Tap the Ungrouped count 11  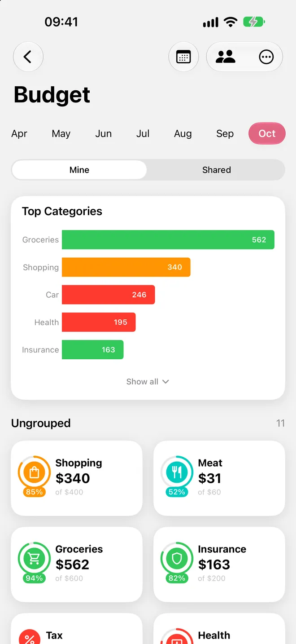(280, 423)
